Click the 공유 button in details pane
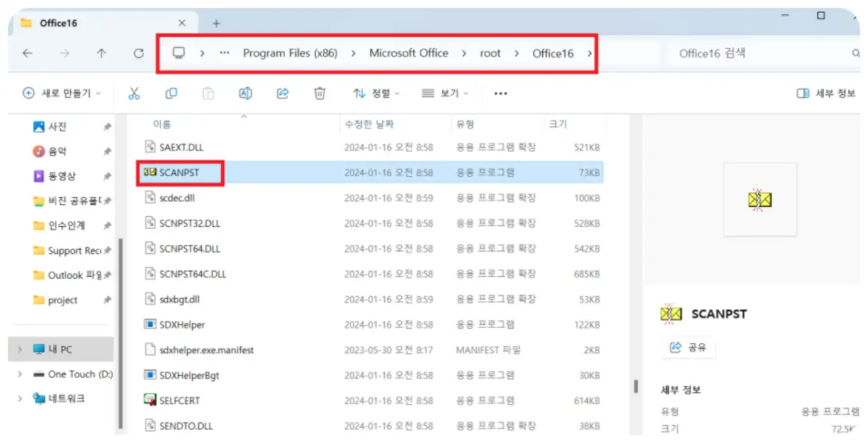This screenshot has height=443, width=868. click(688, 347)
